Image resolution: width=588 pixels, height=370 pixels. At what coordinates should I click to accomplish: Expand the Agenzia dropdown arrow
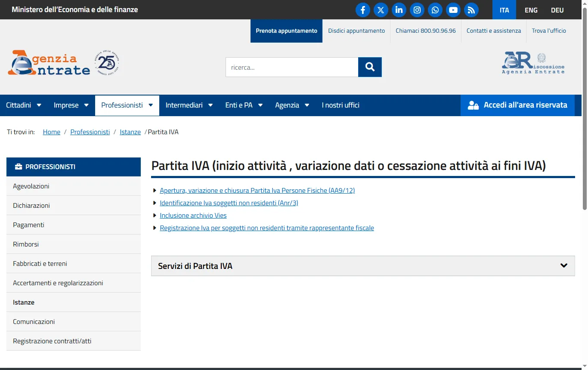(x=307, y=105)
